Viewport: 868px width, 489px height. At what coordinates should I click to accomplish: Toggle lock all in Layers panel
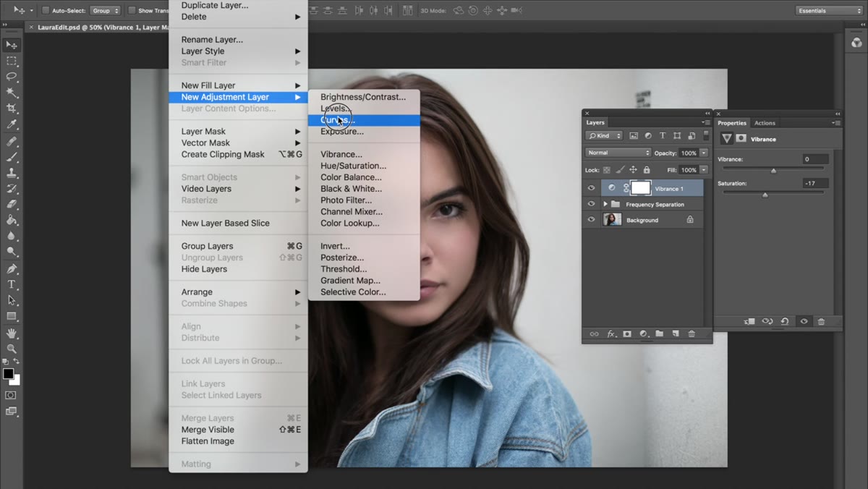point(647,170)
